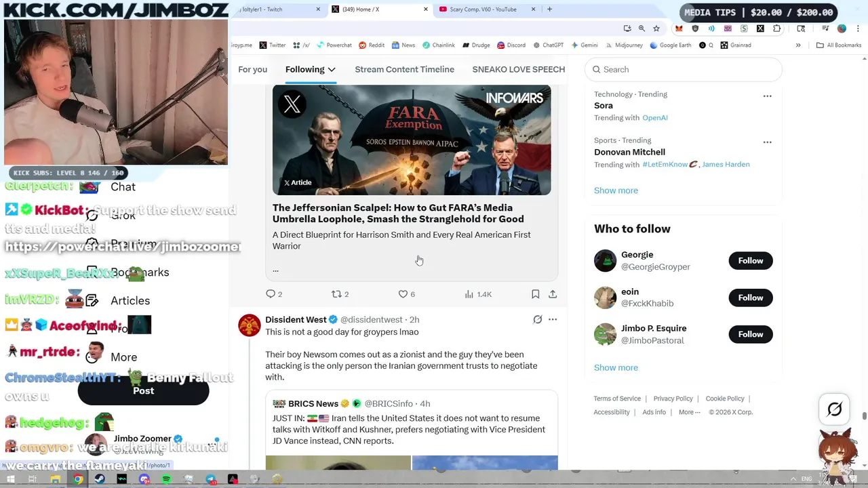The width and height of the screenshot is (868, 488).
Task: View analytics showing 1.4K views
Action: point(478,294)
